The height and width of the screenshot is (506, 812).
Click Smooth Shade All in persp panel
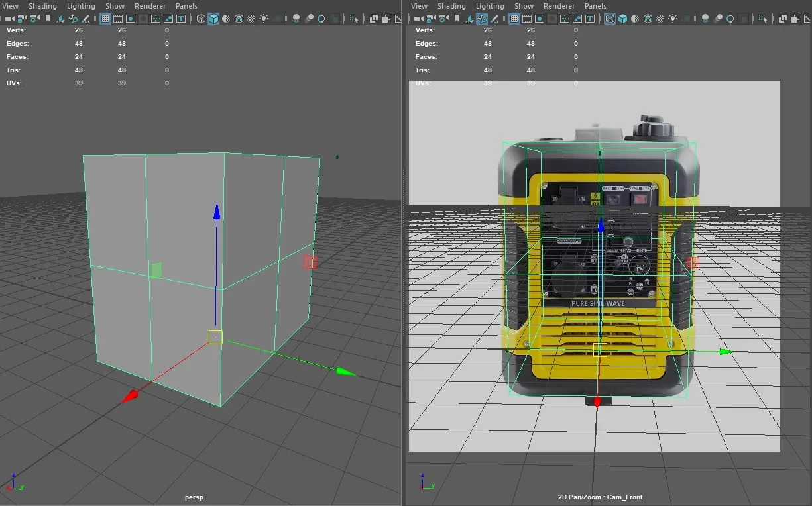(x=213, y=19)
